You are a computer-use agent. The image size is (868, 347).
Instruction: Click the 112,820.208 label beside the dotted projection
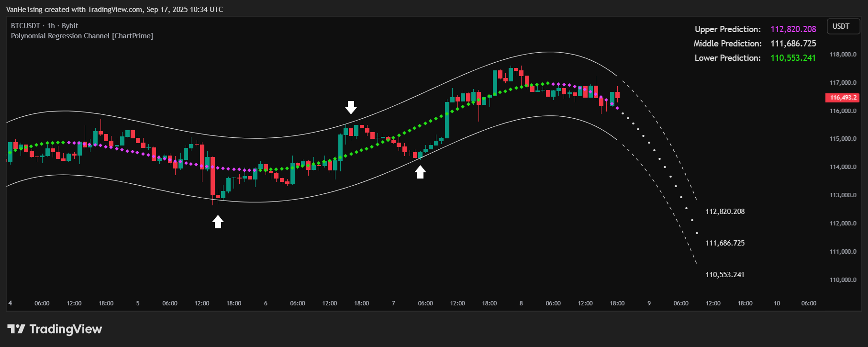pos(725,212)
